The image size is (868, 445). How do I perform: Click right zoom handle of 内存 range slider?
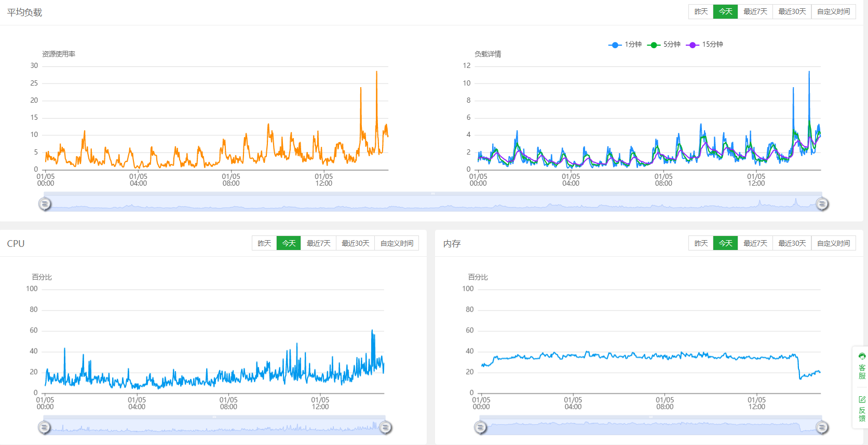[822, 427]
